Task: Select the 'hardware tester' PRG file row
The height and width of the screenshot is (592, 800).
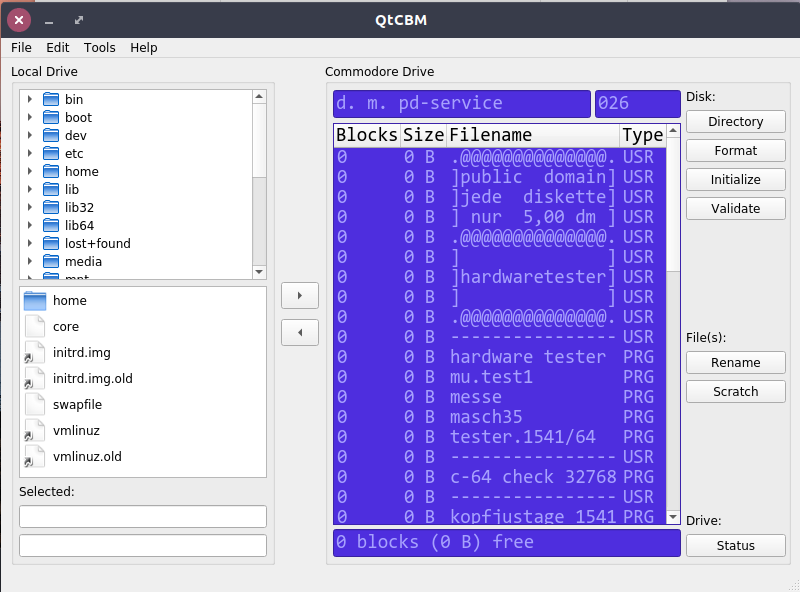Action: coord(528,357)
